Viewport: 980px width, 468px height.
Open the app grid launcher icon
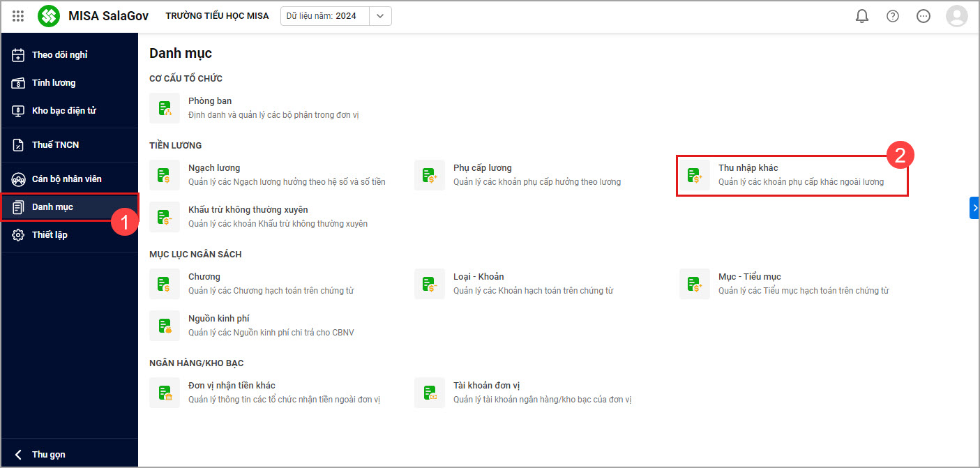[18, 16]
